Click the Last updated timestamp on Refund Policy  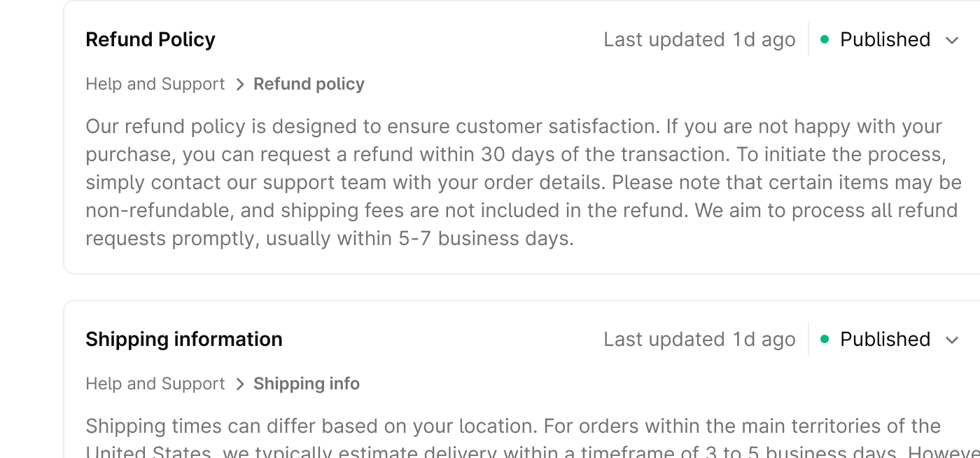pos(699,40)
